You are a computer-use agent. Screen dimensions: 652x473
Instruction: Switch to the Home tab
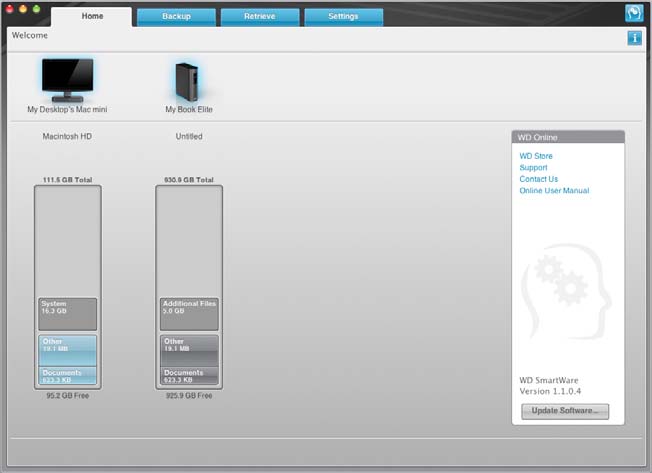tap(92, 16)
